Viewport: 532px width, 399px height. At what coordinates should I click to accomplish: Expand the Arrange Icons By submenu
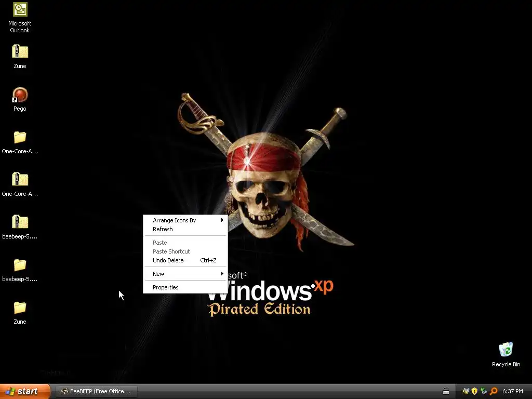pyautogui.click(x=185, y=220)
